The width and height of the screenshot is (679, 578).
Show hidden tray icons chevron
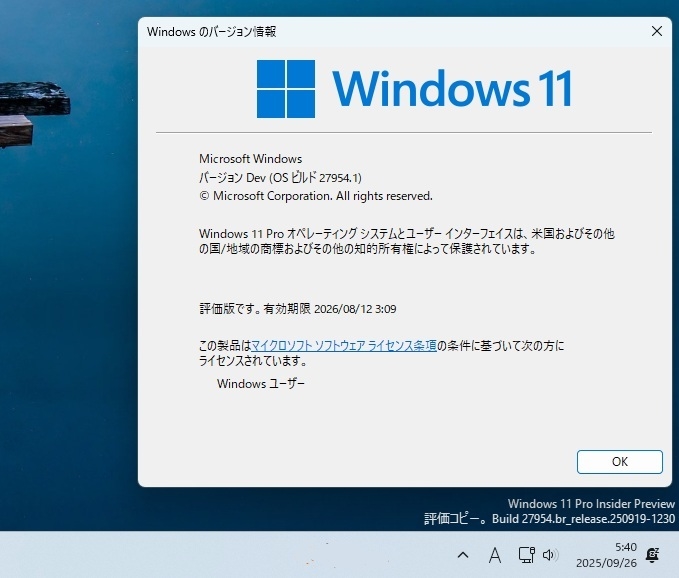click(463, 555)
